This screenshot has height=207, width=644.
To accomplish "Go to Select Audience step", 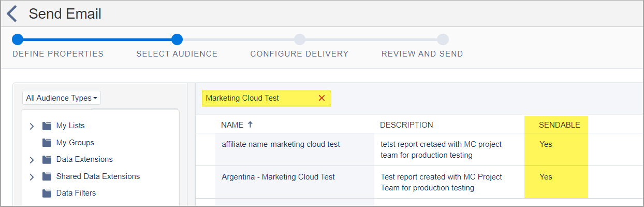I will tap(177, 54).
